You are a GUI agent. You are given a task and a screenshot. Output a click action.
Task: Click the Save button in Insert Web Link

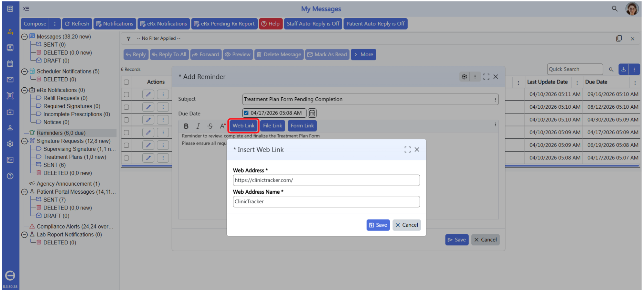(x=378, y=225)
